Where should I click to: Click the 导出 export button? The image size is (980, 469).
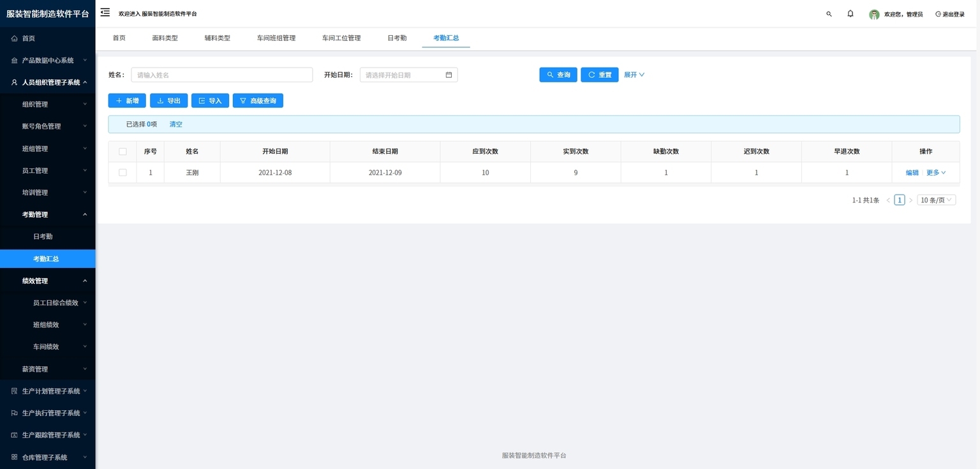point(169,101)
